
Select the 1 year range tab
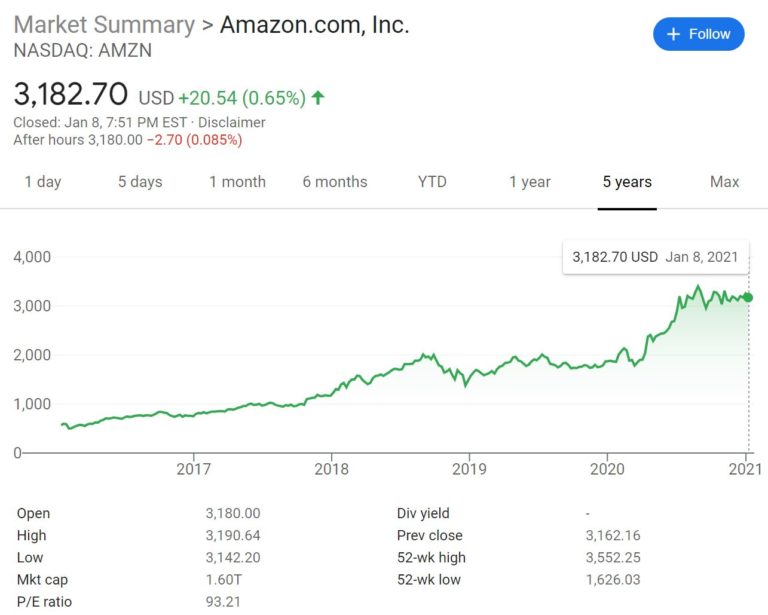[530, 182]
